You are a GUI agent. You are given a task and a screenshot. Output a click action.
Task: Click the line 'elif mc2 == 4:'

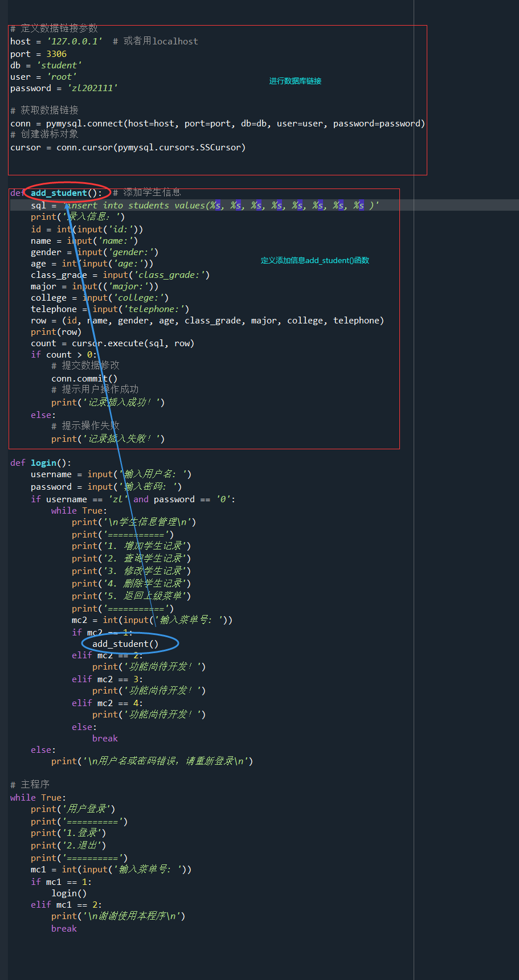(108, 703)
